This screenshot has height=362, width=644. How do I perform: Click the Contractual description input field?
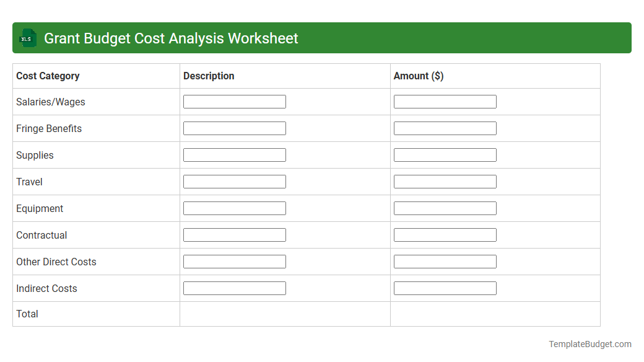234,234
